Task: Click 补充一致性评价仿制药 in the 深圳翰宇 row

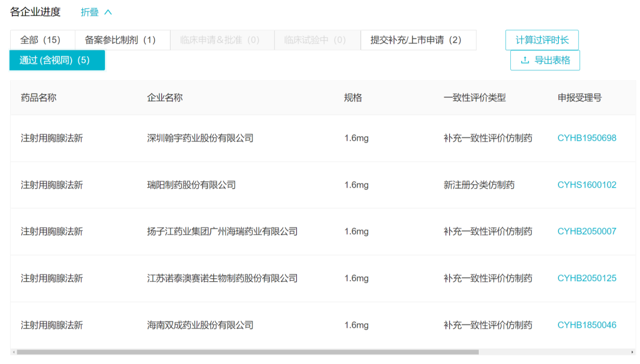Action: coord(488,138)
